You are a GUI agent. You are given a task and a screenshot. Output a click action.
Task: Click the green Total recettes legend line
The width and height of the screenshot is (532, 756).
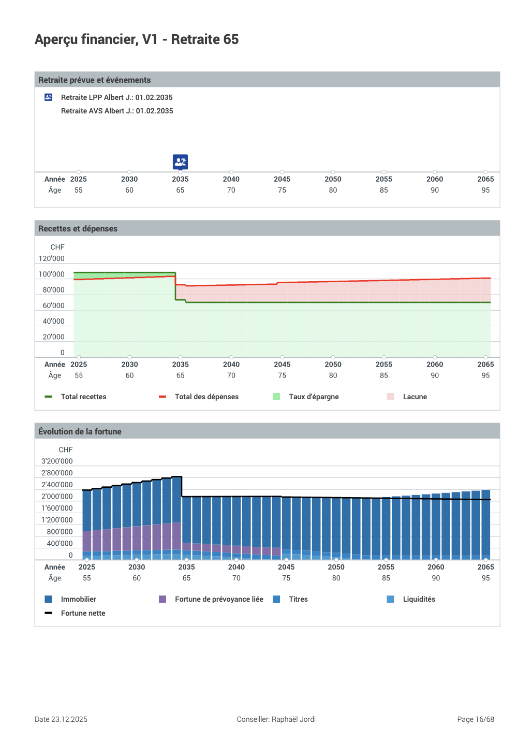coord(49,397)
